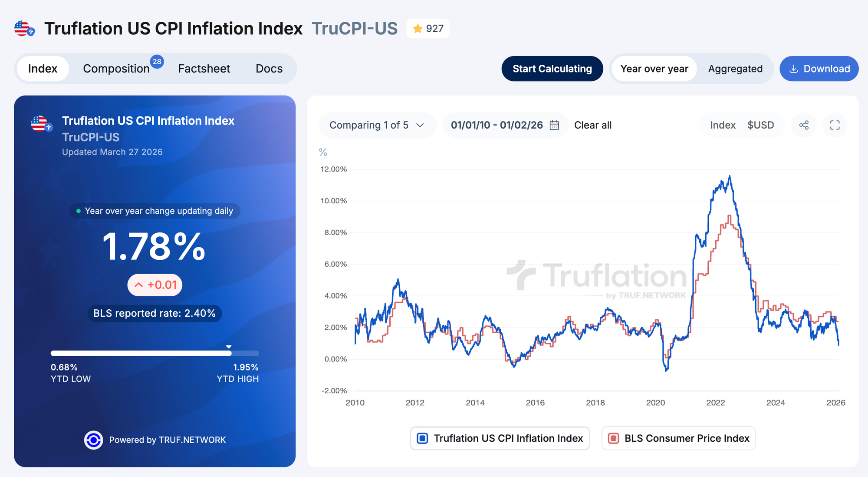Toggle BLS Consumer Price Index series
This screenshot has width=868, height=477.
[x=678, y=438]
